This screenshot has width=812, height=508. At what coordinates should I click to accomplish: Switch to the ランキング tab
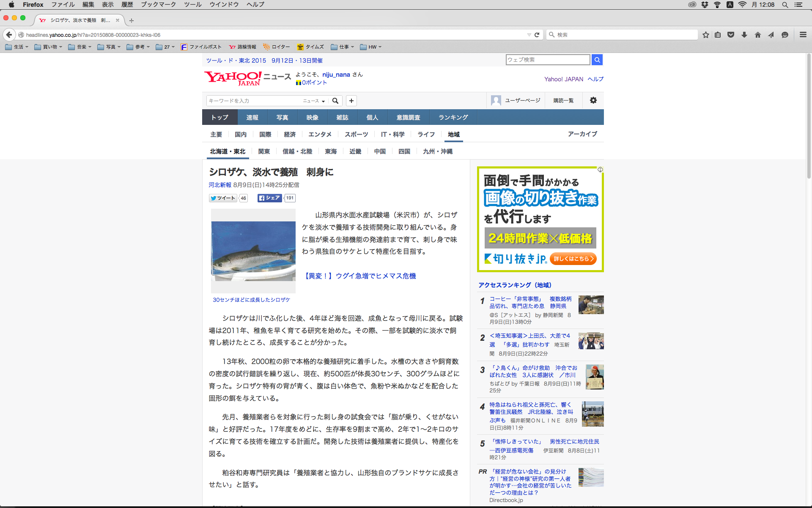[453, 117]
